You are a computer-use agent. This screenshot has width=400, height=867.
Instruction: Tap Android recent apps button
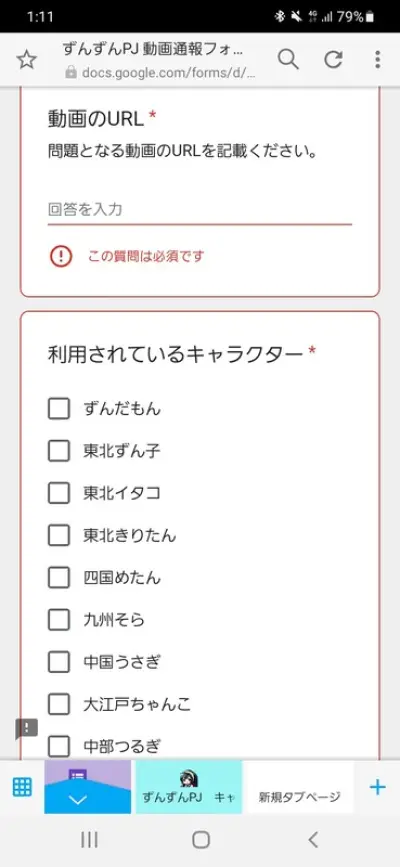89,839
